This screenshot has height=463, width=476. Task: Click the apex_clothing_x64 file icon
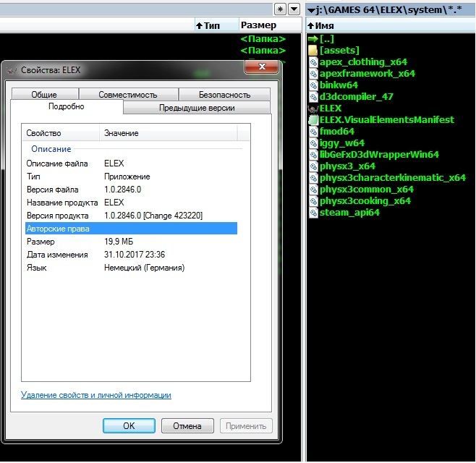313,62
